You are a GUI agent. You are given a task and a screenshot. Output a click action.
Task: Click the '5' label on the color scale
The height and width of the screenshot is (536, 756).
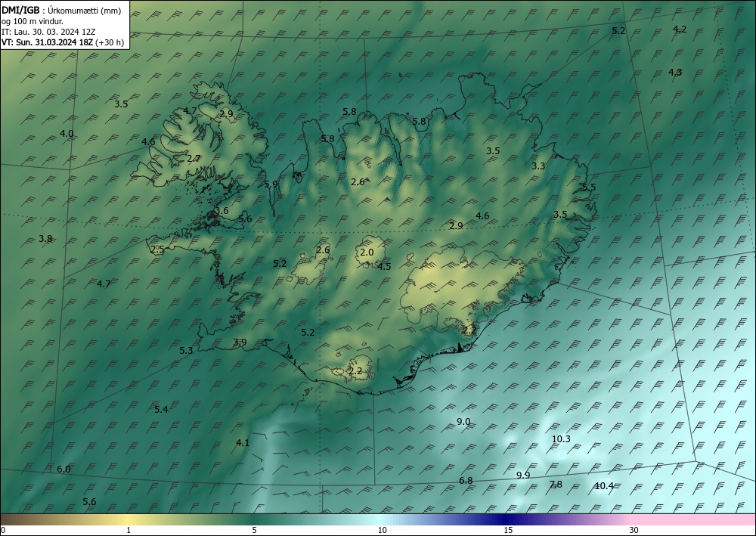pyautogui.click(x=254, y=530)
